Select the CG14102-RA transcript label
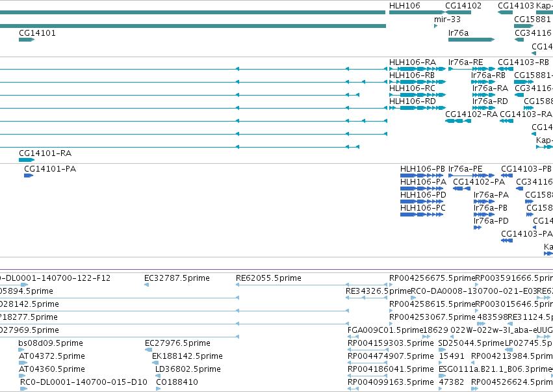553x392 pixels. point(471,114)
